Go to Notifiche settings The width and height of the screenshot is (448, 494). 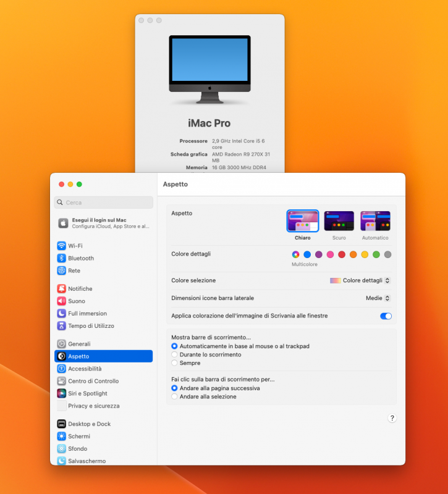[103, 288]
